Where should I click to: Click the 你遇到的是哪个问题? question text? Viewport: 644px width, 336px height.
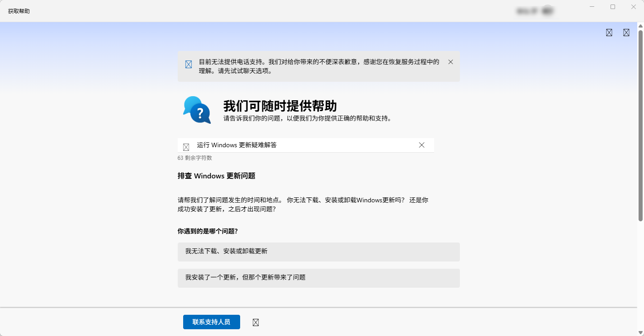coord(208,231)
